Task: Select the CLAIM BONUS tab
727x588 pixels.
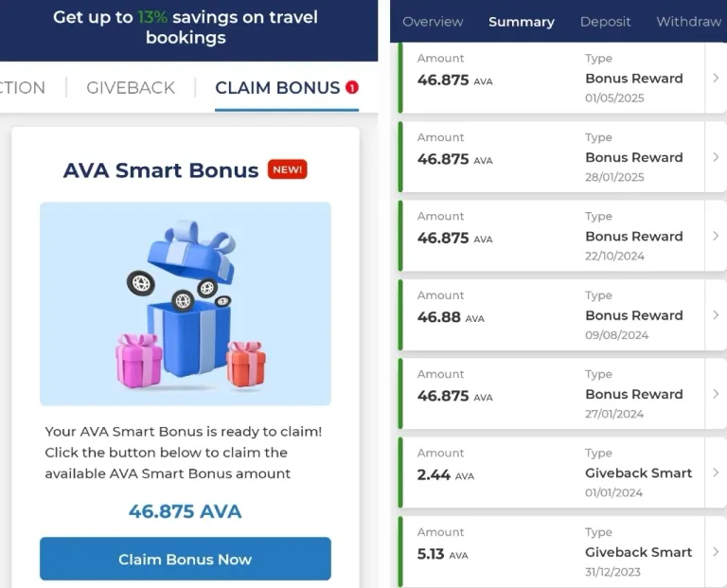Action: click(x=277, y=88)
